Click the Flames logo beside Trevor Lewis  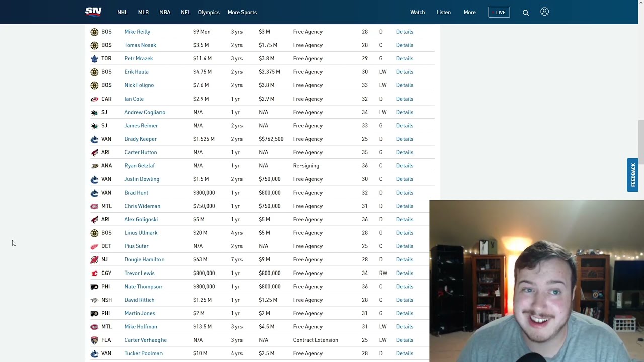[94, 273]
